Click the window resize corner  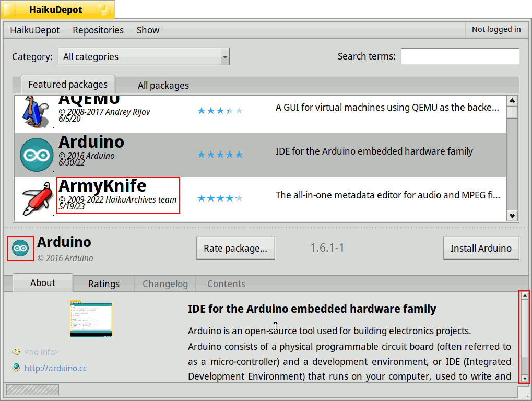pos(524,393)
